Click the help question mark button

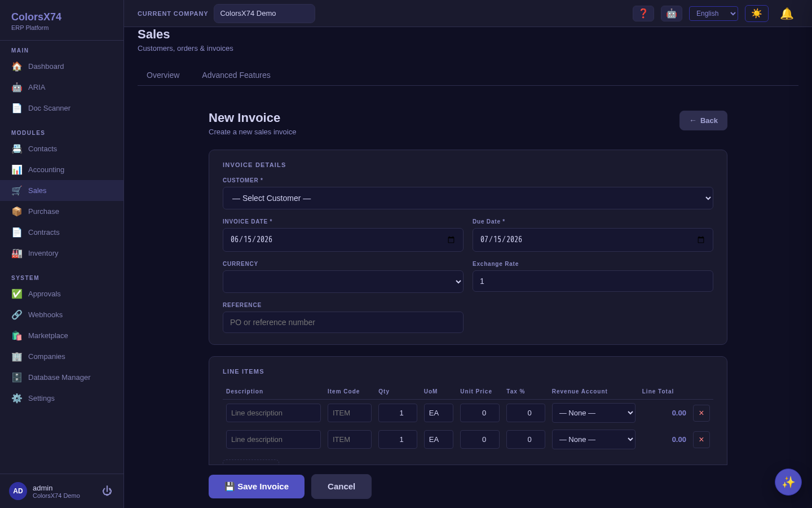pyautogui.click(x=643, y=14)
